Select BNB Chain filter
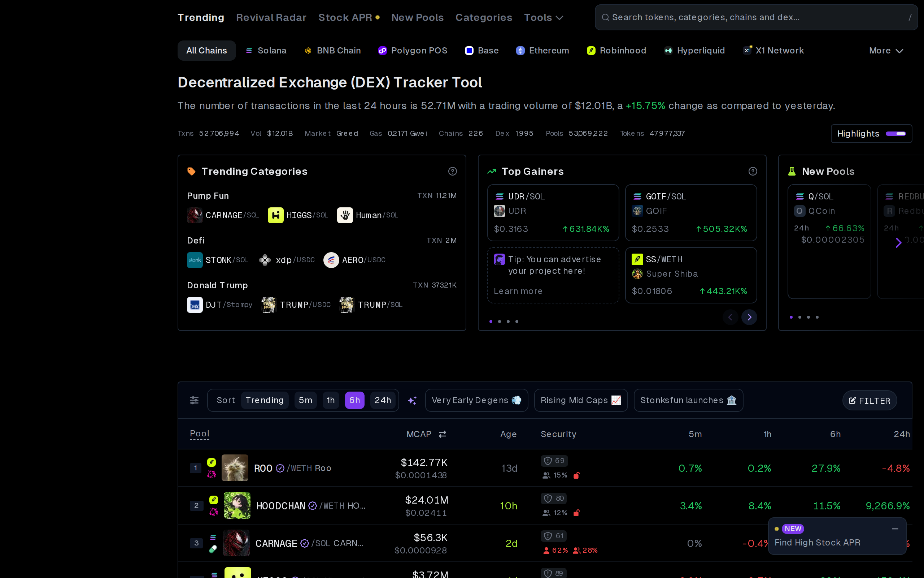The width and height of the screenshot is (924, 578). pos(332,51)
